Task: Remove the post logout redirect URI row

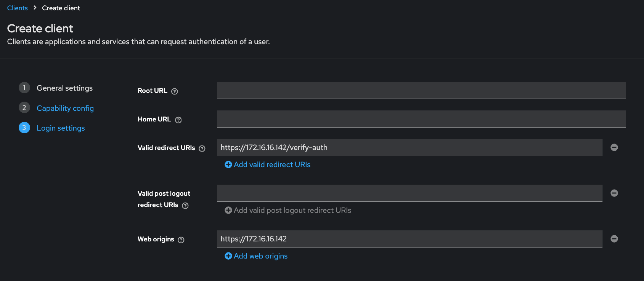Action: (614, 193)
